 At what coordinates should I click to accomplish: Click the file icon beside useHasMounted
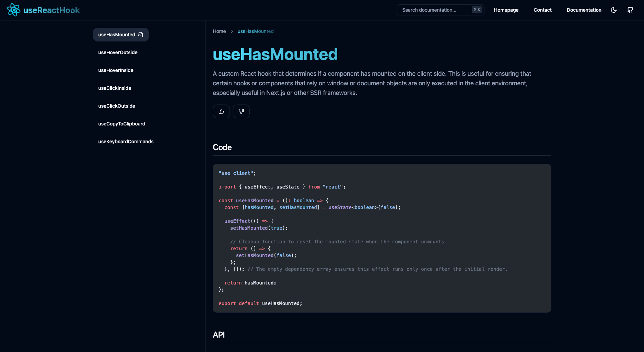pyautogui.click(x=141, y=35)
